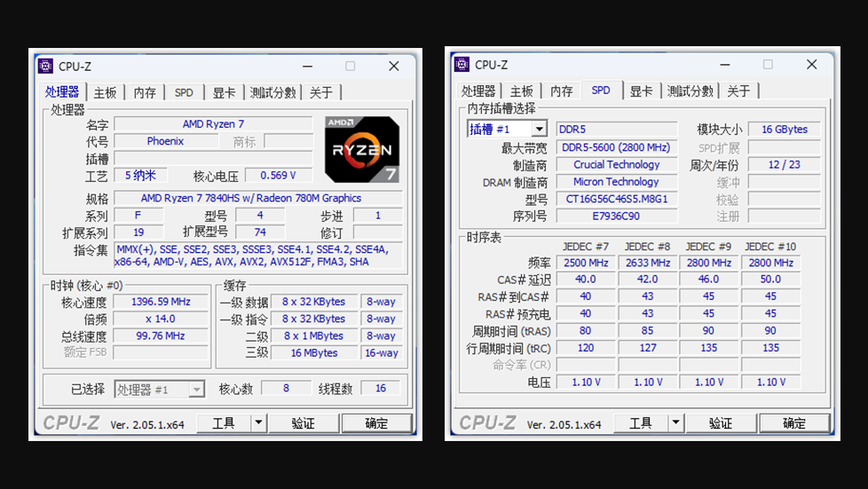Click the 127 tRC value
This screenshot has width=868, height=489.
tap(648, 348)
